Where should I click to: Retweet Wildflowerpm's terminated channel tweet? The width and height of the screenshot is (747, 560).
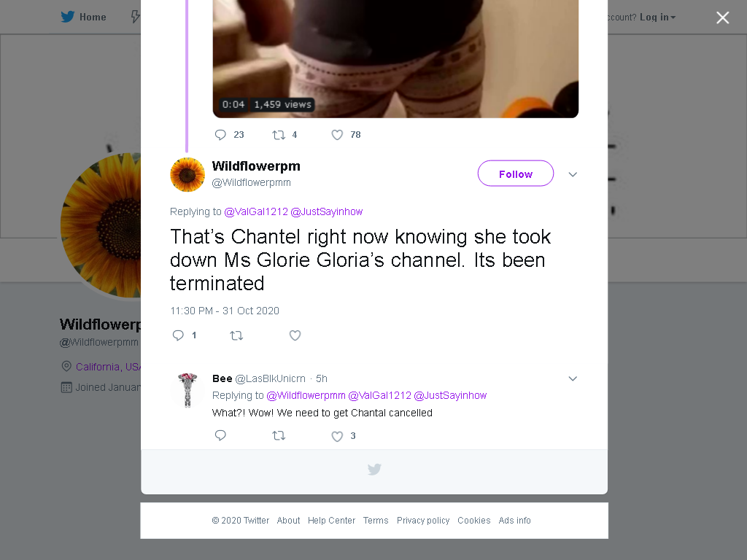coord(236,335)
